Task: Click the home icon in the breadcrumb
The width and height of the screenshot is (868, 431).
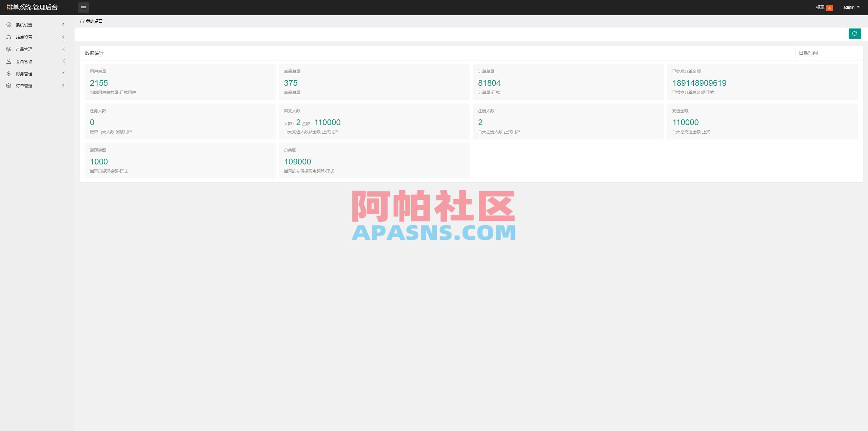Action: (x=82, y=21)
